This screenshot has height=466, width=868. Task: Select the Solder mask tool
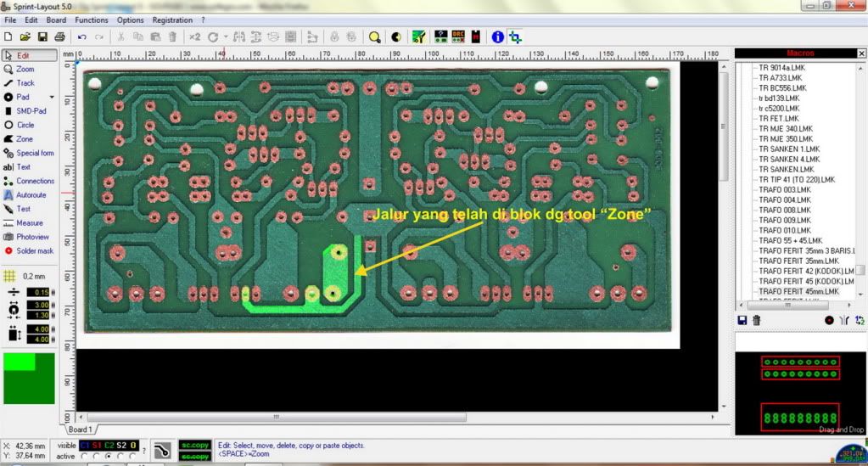28,251
